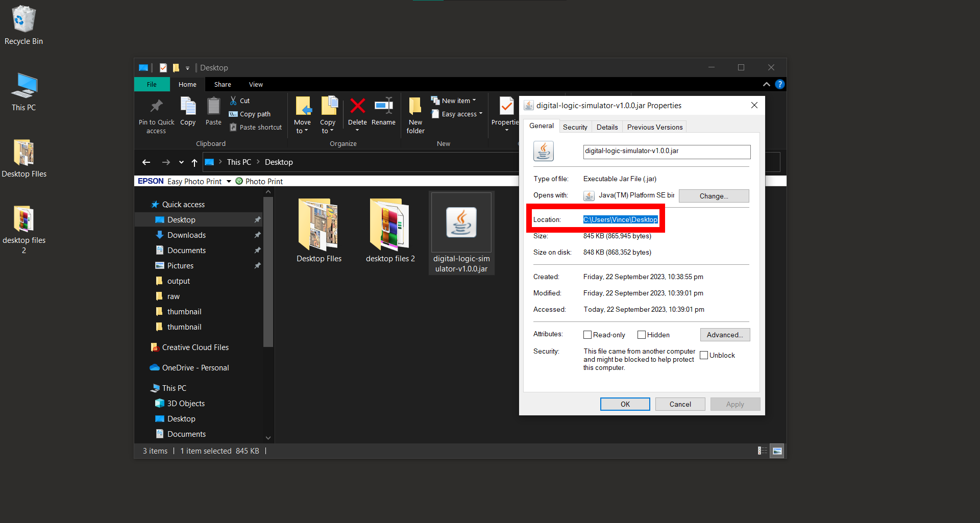Click the Change button for Opens with
The height and width of the screenshot is (523, 980).
click(714, 195)
